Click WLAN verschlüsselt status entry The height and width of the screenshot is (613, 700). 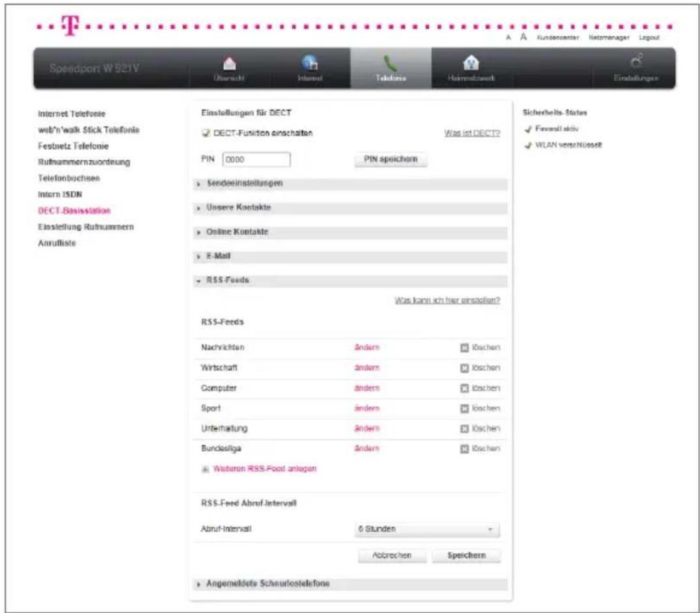point(563,145)
